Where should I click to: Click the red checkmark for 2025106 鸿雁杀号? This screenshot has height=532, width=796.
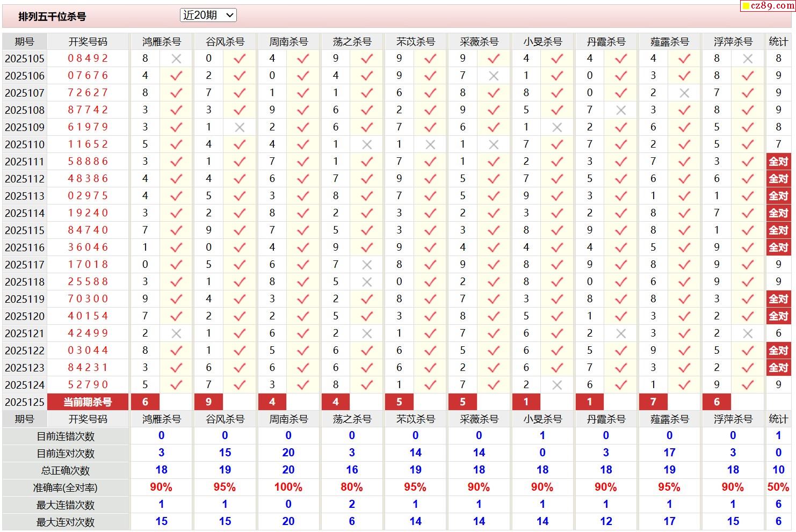point(176,76)
